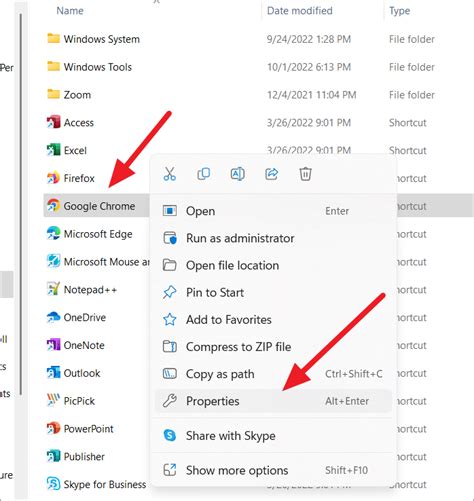This screenshot has height=501, width=474.
Task: Select the 'Publisher' file name
Action: point(84,457)
